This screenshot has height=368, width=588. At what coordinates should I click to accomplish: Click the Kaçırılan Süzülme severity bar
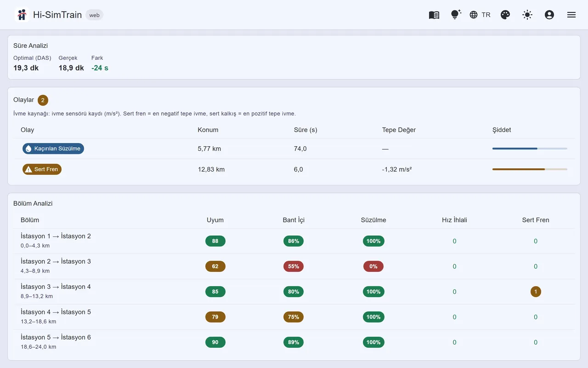[x=530, y=149]
